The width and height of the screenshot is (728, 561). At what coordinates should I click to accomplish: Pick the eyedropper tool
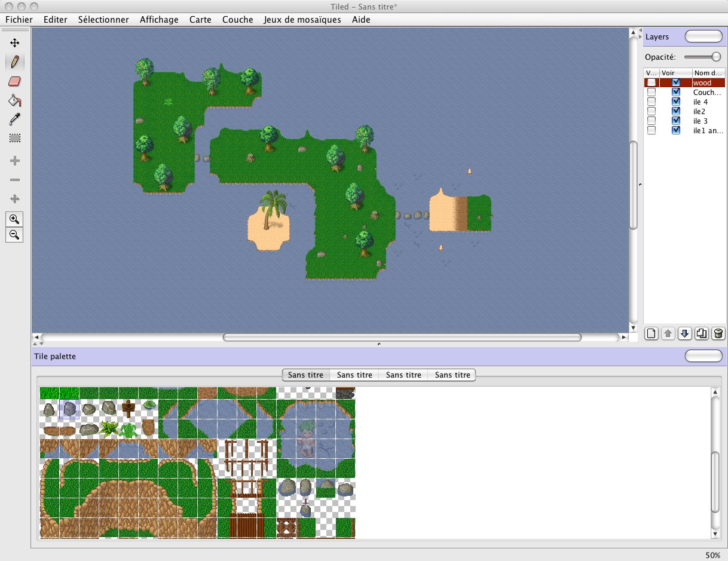[x=15, y=119]
